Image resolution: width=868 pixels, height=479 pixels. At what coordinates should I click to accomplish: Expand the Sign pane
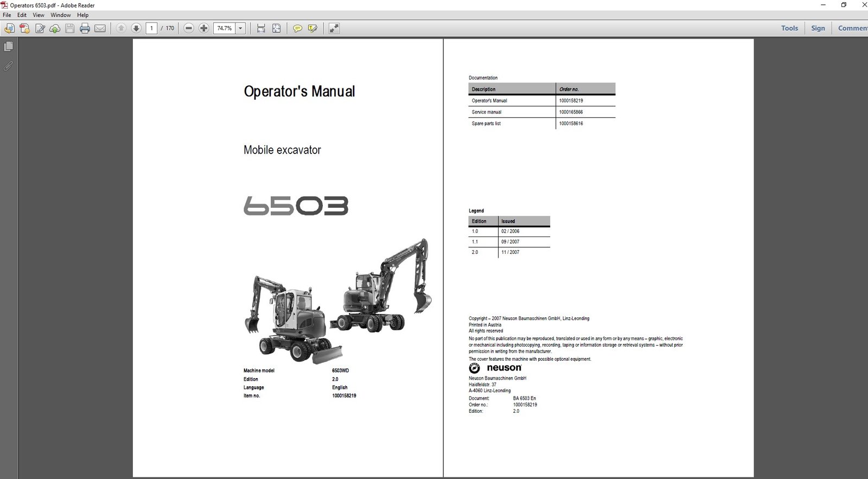click(818, 28)
